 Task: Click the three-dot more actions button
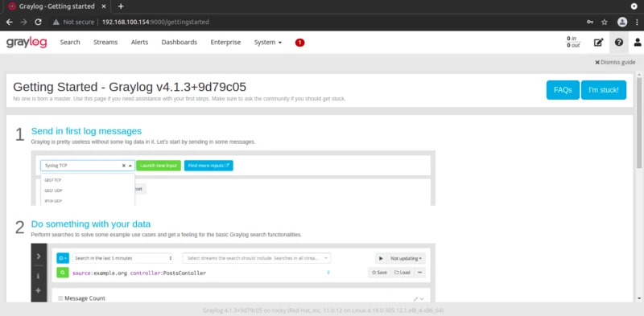(x=419, y=273)
